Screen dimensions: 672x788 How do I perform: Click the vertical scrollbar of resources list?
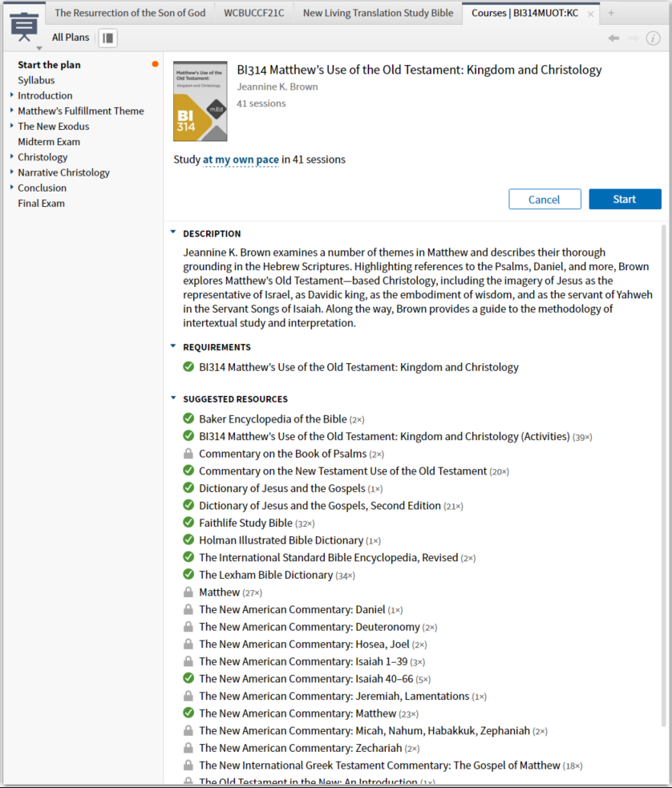tap(665, 475)
